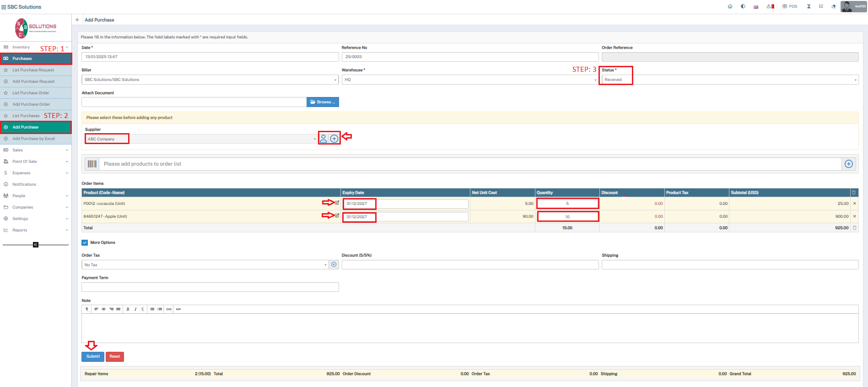Open List Purchases in the sidebar
868x387 pixels.
tap(26, 116)
